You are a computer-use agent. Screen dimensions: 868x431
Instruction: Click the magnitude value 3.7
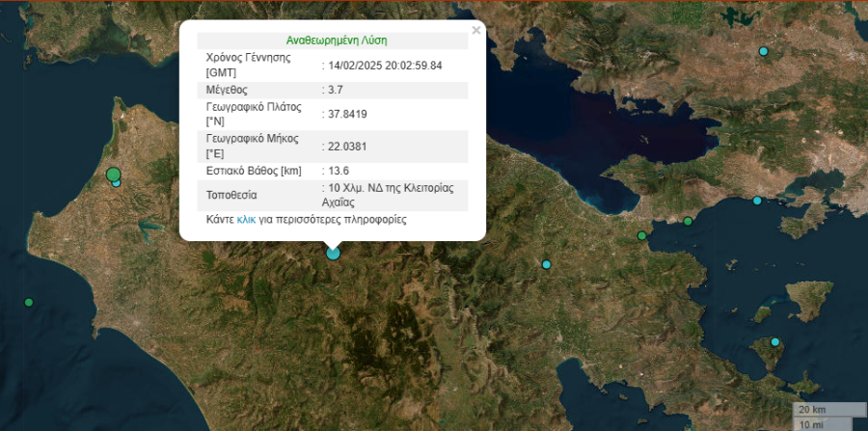coord(336,91)
